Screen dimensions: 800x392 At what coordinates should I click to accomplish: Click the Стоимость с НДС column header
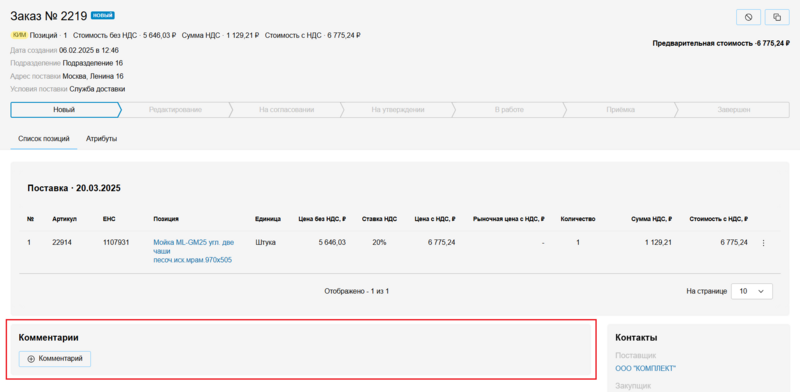718,219
